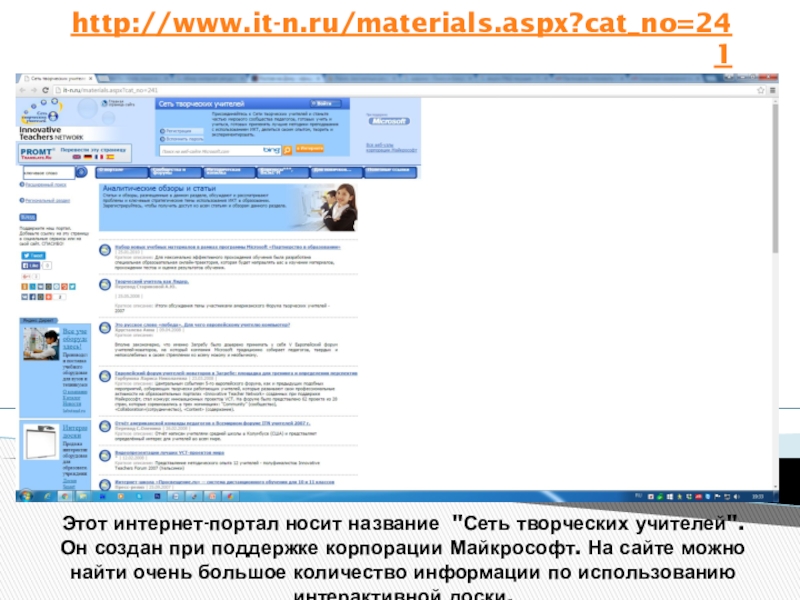Click the Facebook Like button
Screen dimensions: 800x600
pos(31,265)
